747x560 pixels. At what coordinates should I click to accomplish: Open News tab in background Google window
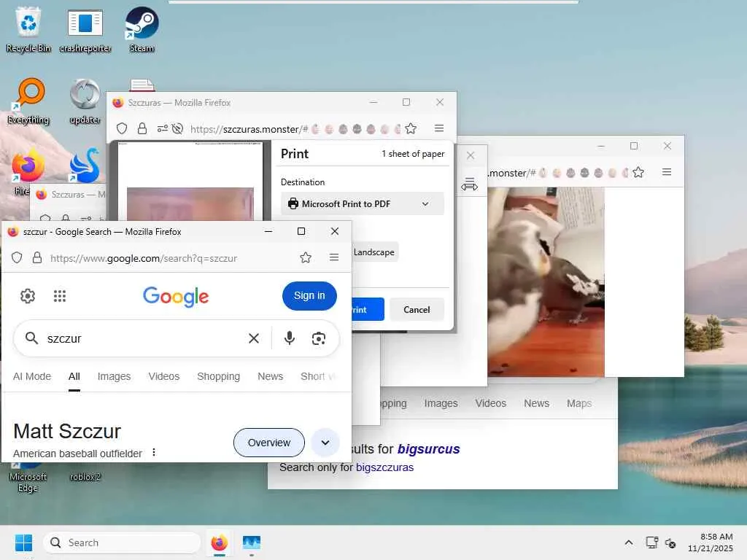tap(536, 403)
